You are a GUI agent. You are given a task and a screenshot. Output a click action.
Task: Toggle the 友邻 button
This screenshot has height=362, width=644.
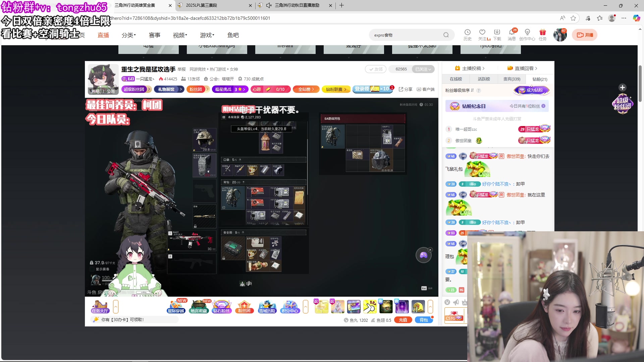(x=376, y=69)
